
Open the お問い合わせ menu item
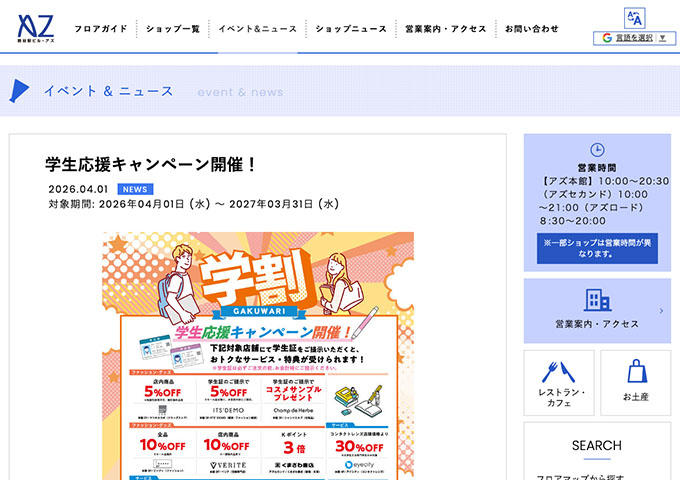[532, 29]
